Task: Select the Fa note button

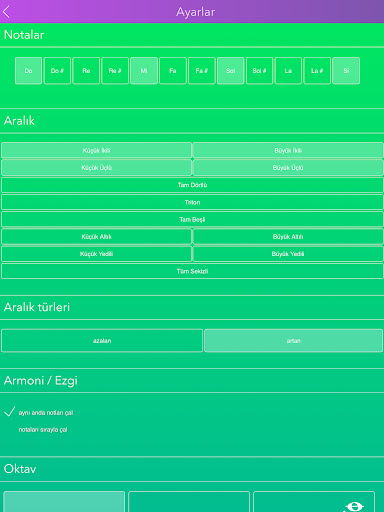Action: click(173, 71)
